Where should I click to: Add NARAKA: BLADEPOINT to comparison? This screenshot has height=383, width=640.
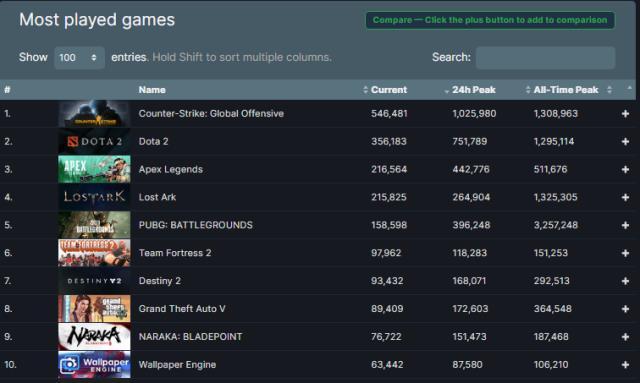point(625,337)
